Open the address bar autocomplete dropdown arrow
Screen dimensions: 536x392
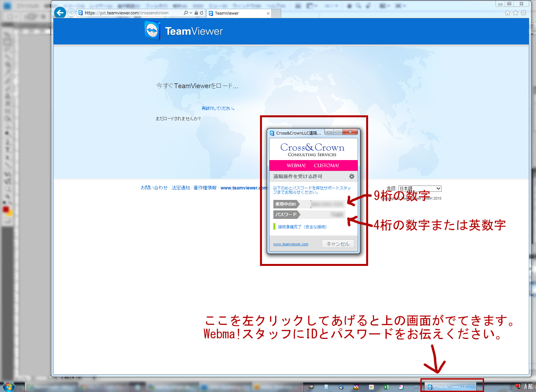[191, 13]
